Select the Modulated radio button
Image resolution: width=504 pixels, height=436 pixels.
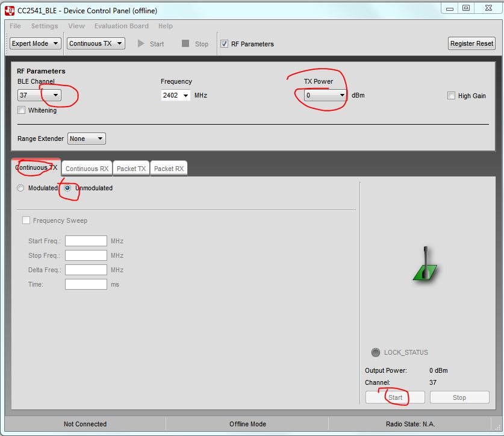(20, 188)
